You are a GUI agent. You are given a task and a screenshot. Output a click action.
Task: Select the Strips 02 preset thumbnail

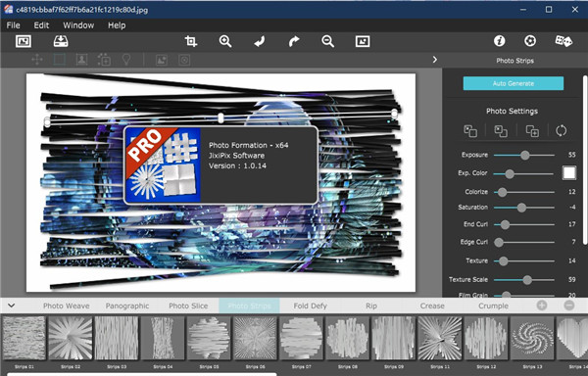pyautogui.click(x=71, y=338)
